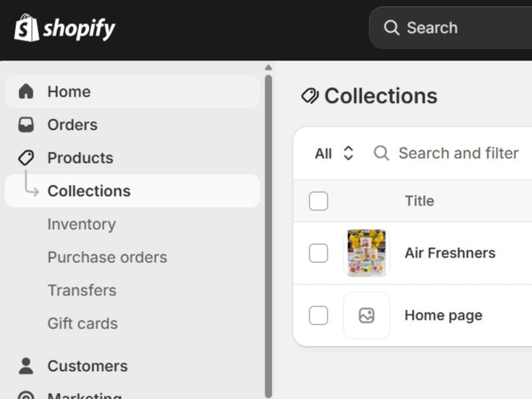Open the Home page collection title
532x399 pixels.
(x=444, y=315)
